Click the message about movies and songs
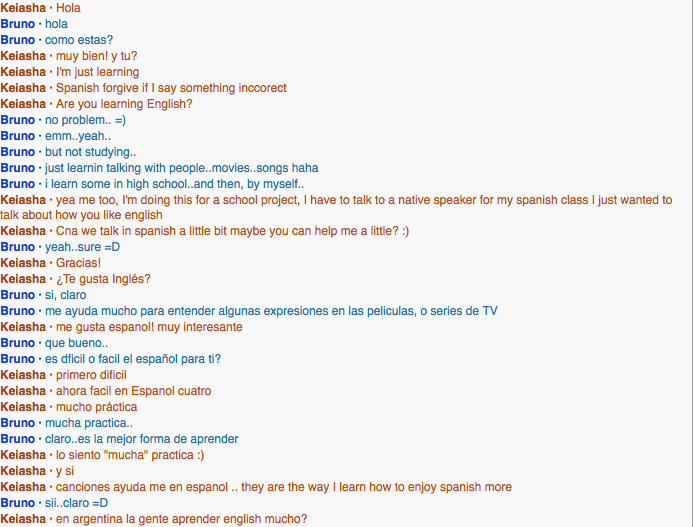The height and width of the screenshot is (527, 693). click(181, 168)
